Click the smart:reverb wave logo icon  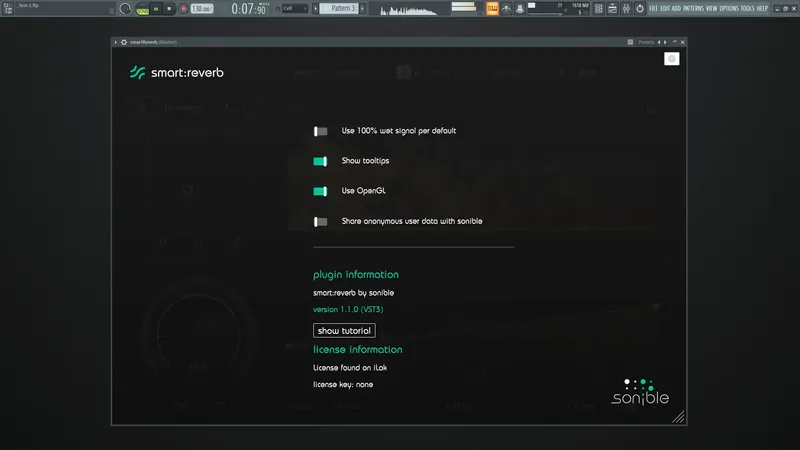point(137,72)
